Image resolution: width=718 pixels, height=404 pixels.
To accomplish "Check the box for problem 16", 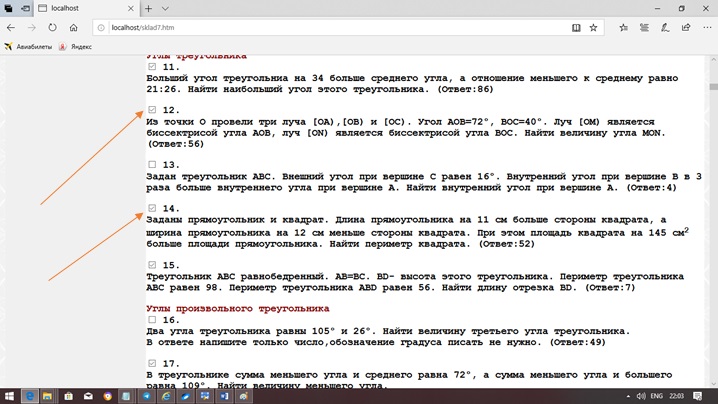I will [152, 320].
